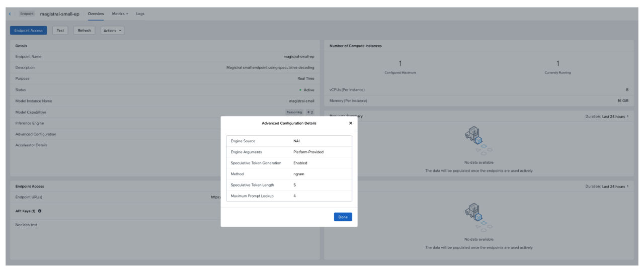This screenshot has width=644, height=272.
Task: Click the Engine Source row label
Action: 243,141
